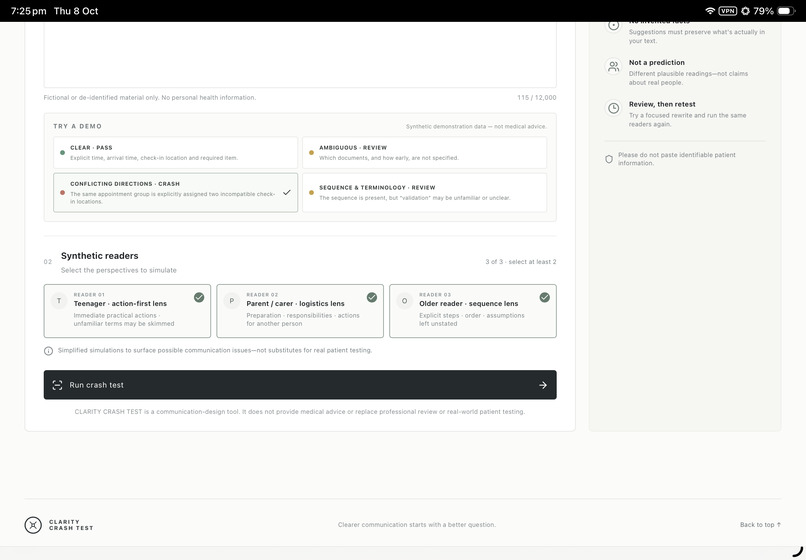Click the P avatar on Reader 02
The width and height of the screenshot is (806, 560).
232,301
